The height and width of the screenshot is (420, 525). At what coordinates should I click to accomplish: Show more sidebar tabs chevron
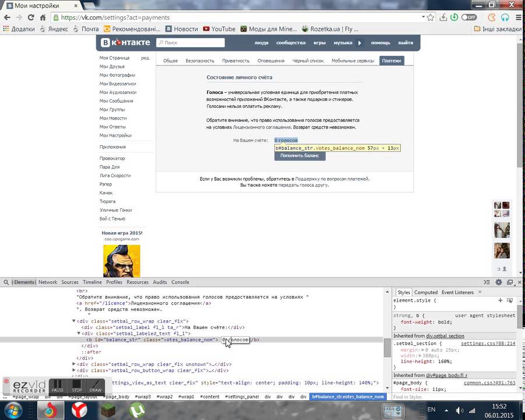[x=480, y=292]
